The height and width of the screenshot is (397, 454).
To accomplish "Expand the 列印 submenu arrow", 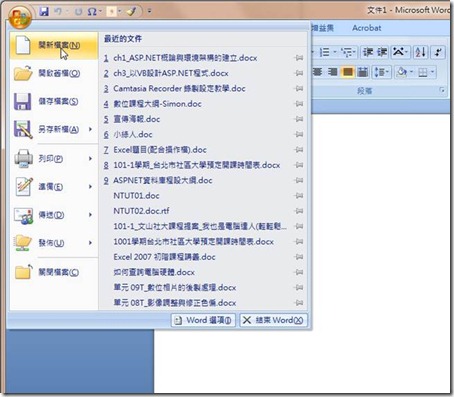I will click(90, 158).
